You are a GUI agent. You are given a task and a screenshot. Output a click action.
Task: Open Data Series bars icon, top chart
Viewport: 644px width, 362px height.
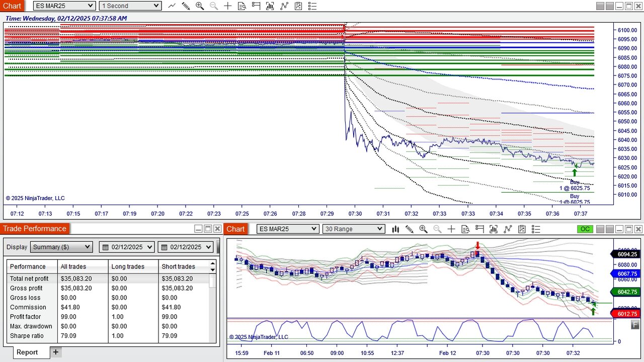[x=270, y=6]
